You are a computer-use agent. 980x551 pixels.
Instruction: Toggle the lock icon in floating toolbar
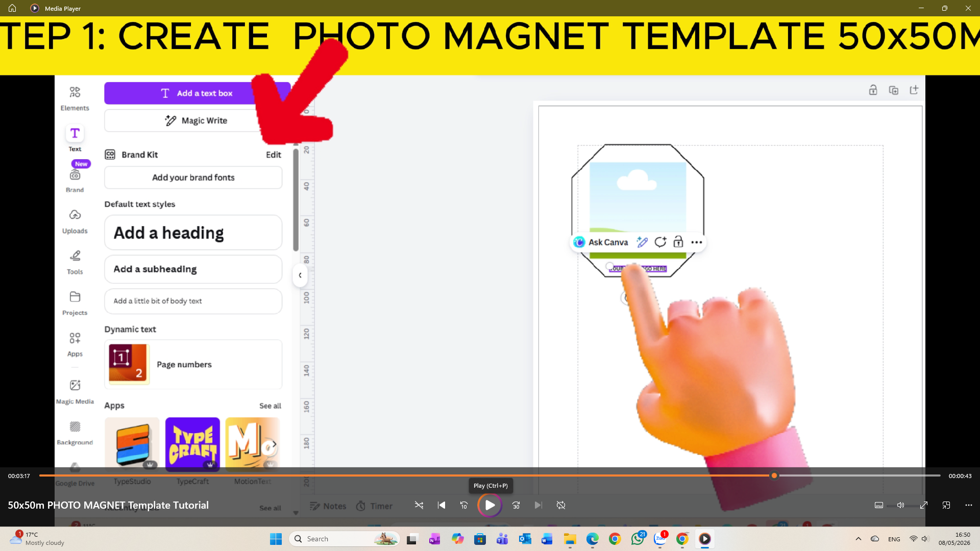(x=678, y=242)
